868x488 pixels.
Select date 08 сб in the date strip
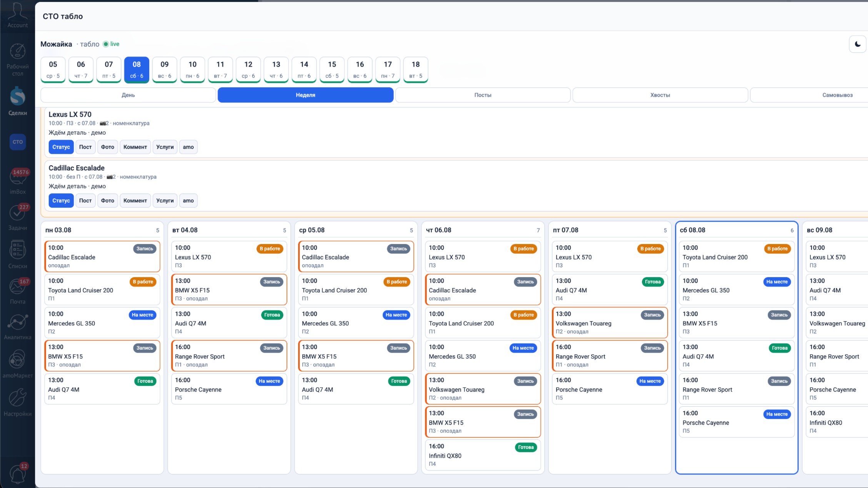point(137,70)
